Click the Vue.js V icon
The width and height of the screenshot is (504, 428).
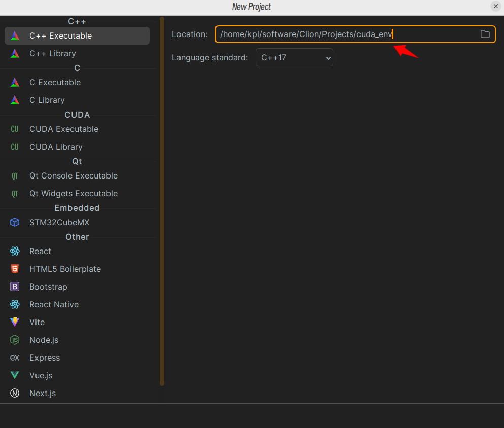click(x=15, y=375)
